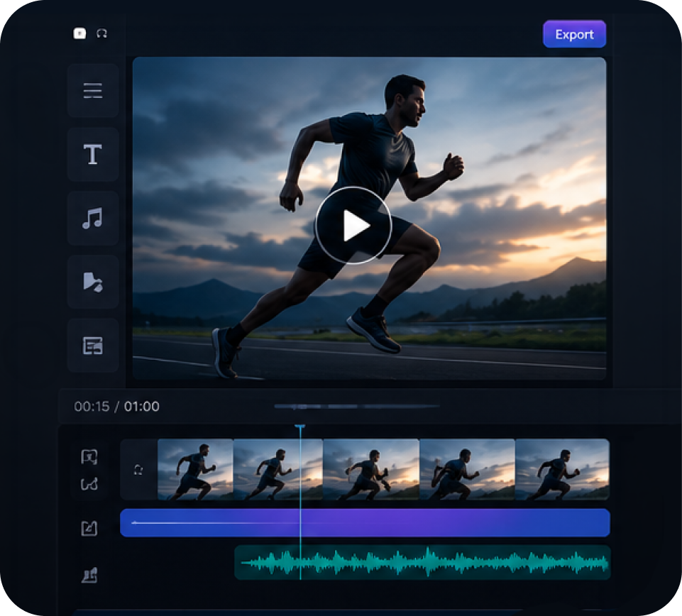The height and width of the screenshot is (616, 682).
Task: Select the third runner clip thumbnail
Action: pos(371,469)
